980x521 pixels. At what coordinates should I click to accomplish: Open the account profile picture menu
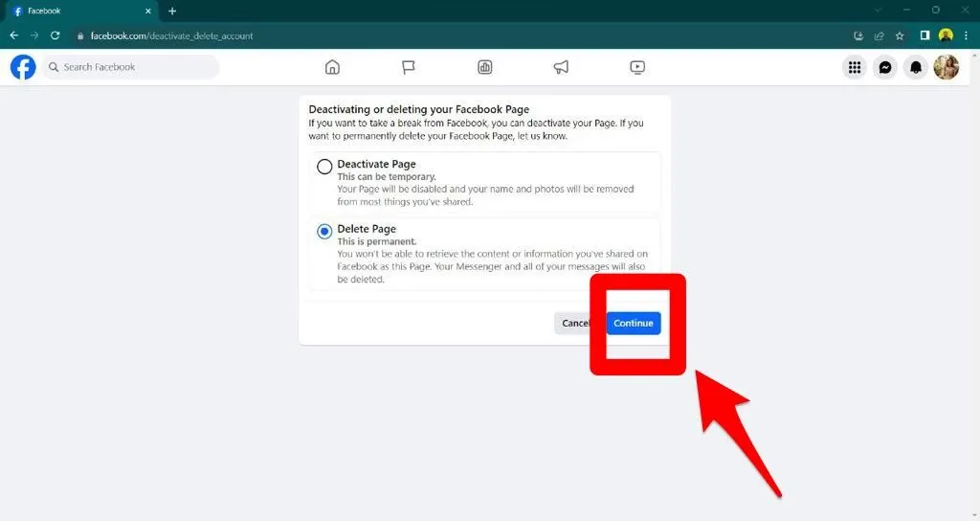946,67
